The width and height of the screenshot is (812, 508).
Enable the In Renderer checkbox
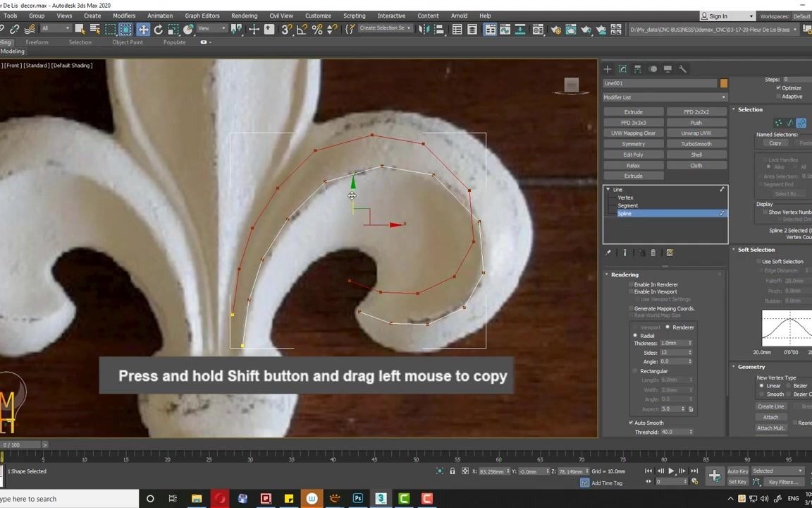coord(632,284)
